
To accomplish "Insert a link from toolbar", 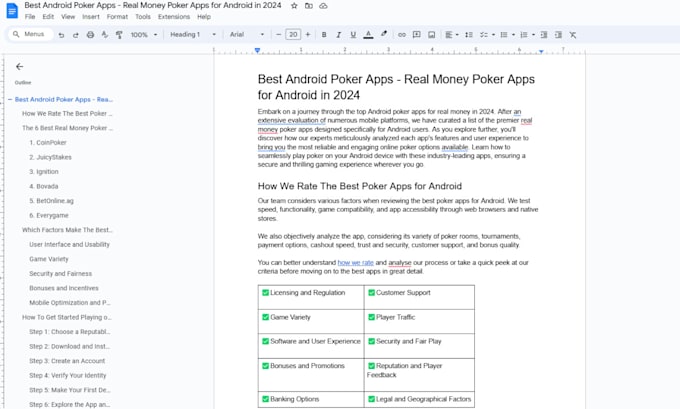I will [x=402, y=35].
